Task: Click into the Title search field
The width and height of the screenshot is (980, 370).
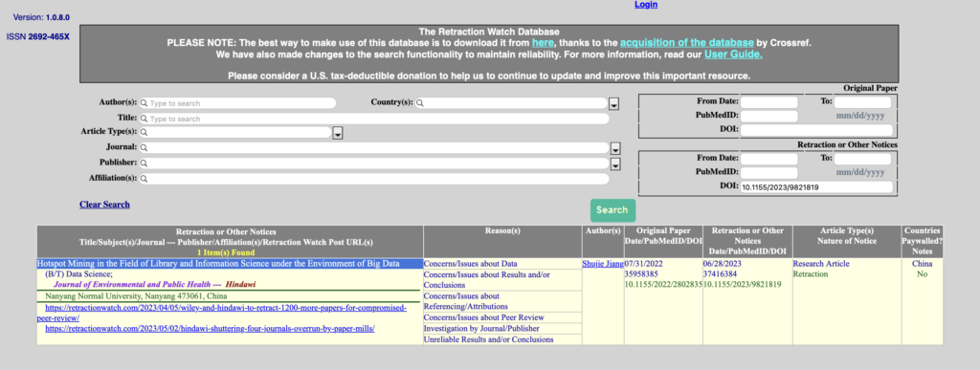Action: [x=373, y=119]
